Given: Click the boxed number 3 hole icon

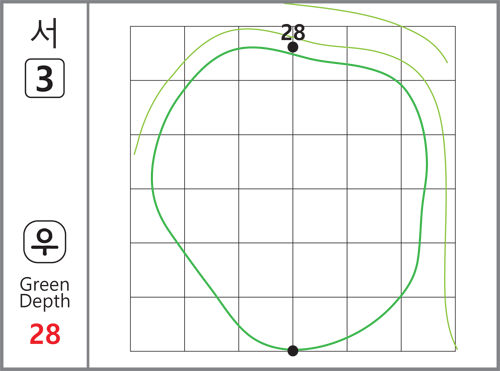Looking at the screenshot, I should click(x=45, y=78).
